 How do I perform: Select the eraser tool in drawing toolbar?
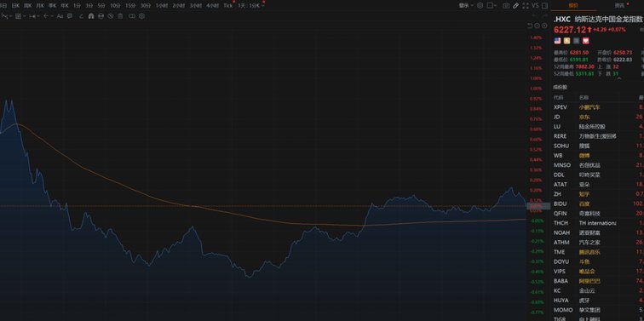(81, 16)
